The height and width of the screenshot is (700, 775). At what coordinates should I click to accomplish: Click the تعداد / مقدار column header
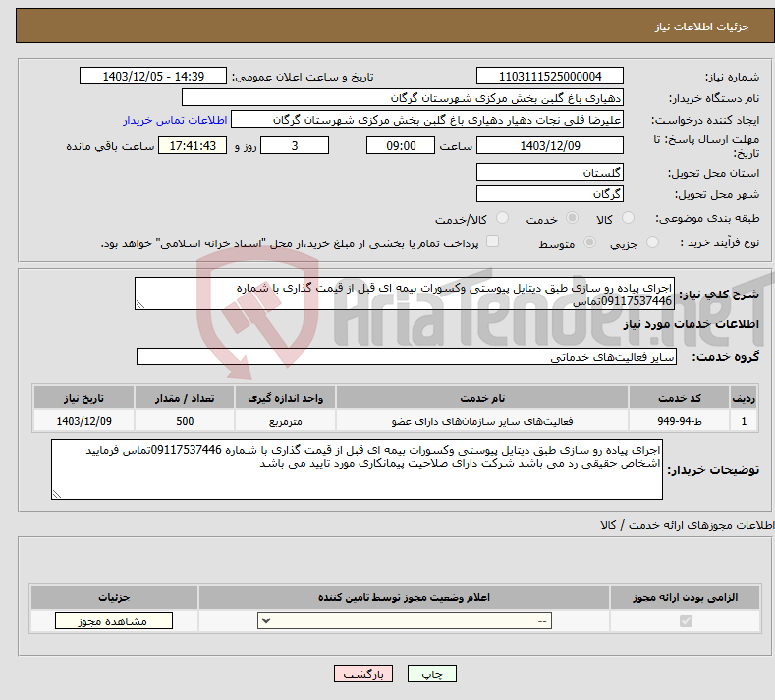point(185,398)
